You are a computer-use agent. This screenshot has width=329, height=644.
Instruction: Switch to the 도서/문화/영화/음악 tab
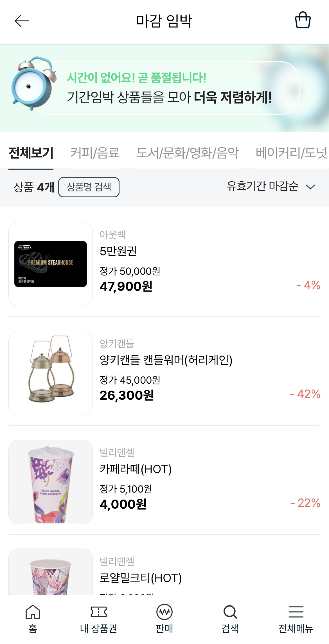[188, 153]
